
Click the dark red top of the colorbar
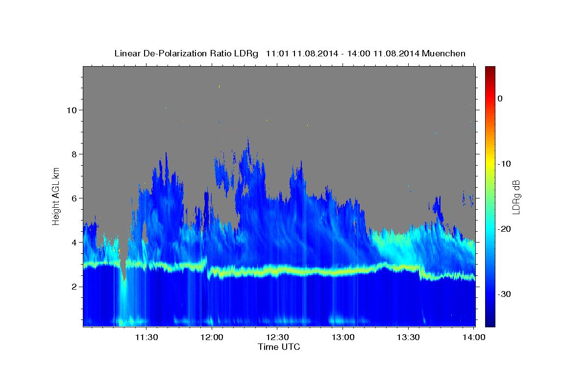coord(490,70)
